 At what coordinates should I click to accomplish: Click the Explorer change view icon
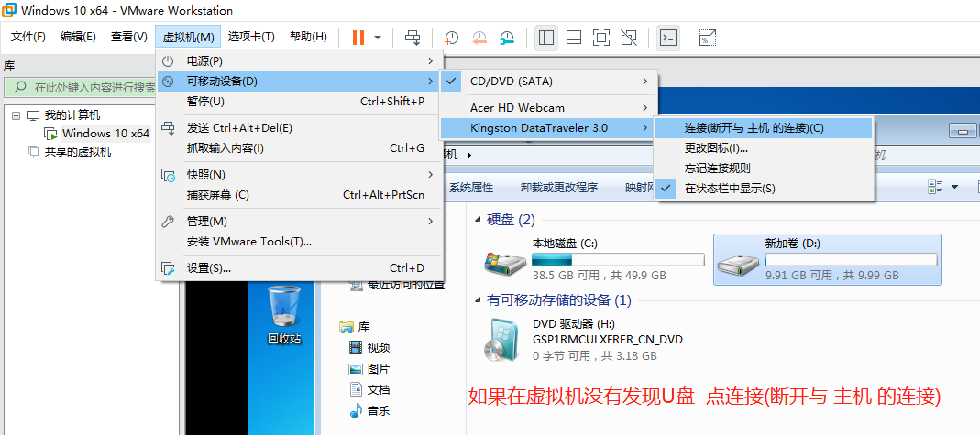click(936, 187)
